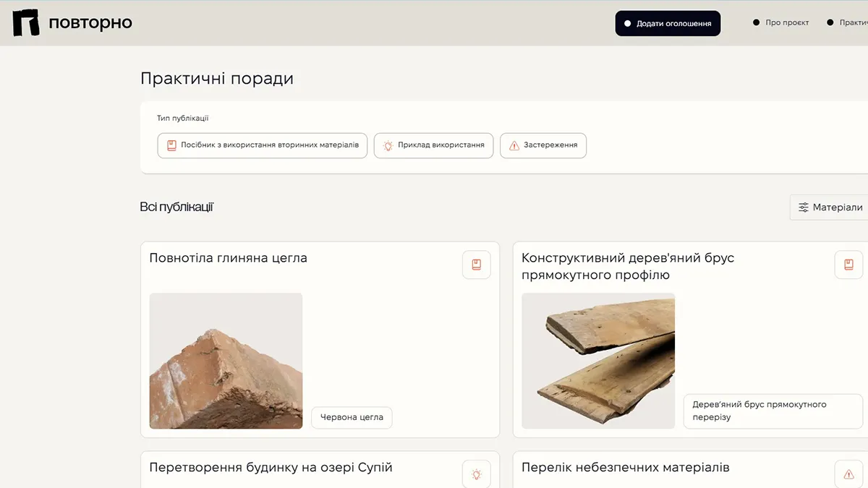The image size is (868, 488).
Task: Click warning icon on Перелік небезпечних матеріалів card
Action: point(848,474)
